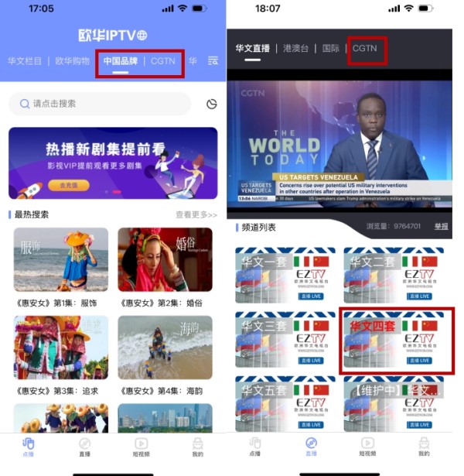Viewport: 464px width, 476px height.
Task: Tap 点播 icon on the channel list screen
Action: [x=254, y=447]
